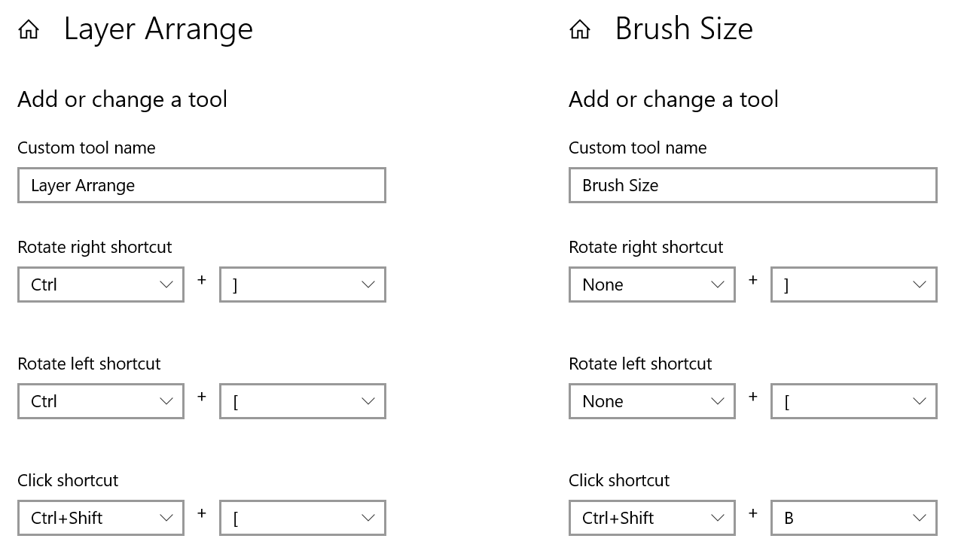Open the None modifier dropdown for Brush Size rotate right
Image resolution: width=955 pixels, height=560 pixels.
point(651,285)
